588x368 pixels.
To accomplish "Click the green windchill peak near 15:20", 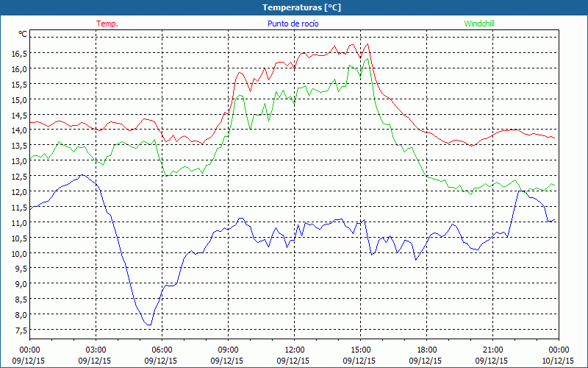I will [368, 59].
